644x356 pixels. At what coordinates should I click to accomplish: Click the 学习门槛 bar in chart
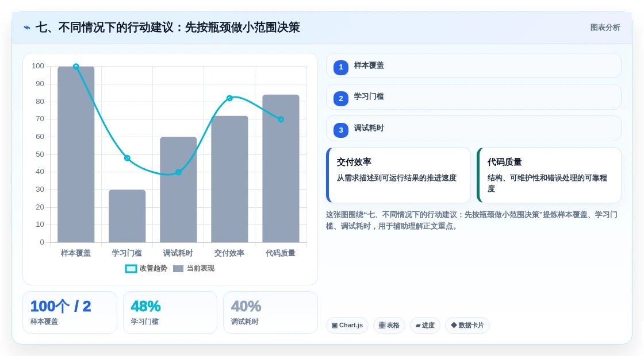tap(127, 216)
